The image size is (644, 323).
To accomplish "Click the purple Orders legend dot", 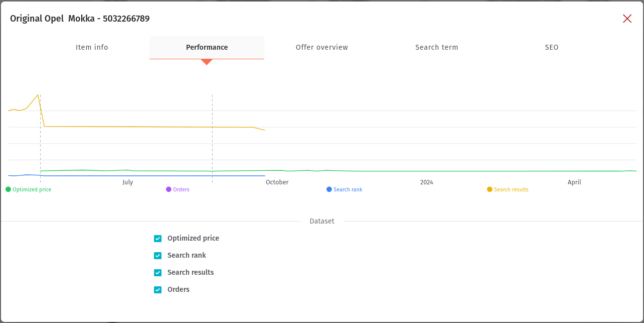I will (x=169, y=189).
